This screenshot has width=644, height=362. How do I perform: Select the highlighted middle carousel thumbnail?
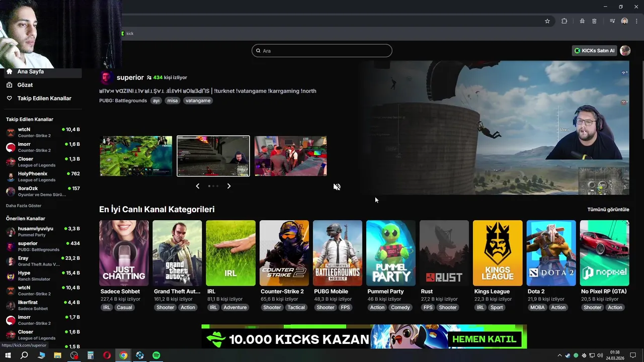pos(213,156)
